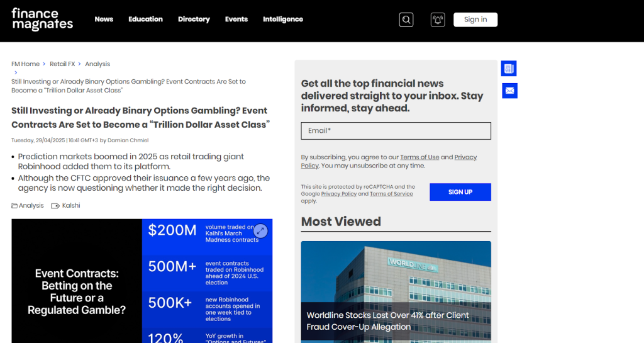Image resolution: width=644 pixels, height=343 pixels.
Task: Click the tag icon beside Kalshi
Action: point(55,206)
